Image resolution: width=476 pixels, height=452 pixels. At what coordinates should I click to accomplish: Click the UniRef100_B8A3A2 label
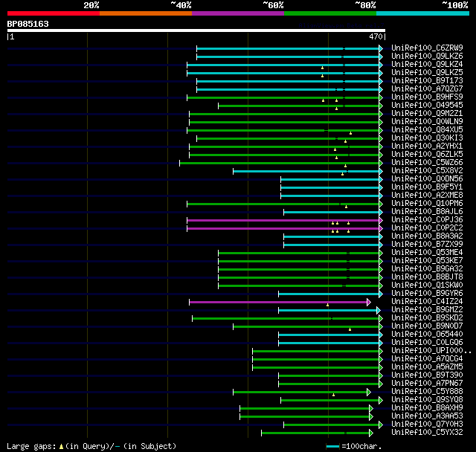427,236
